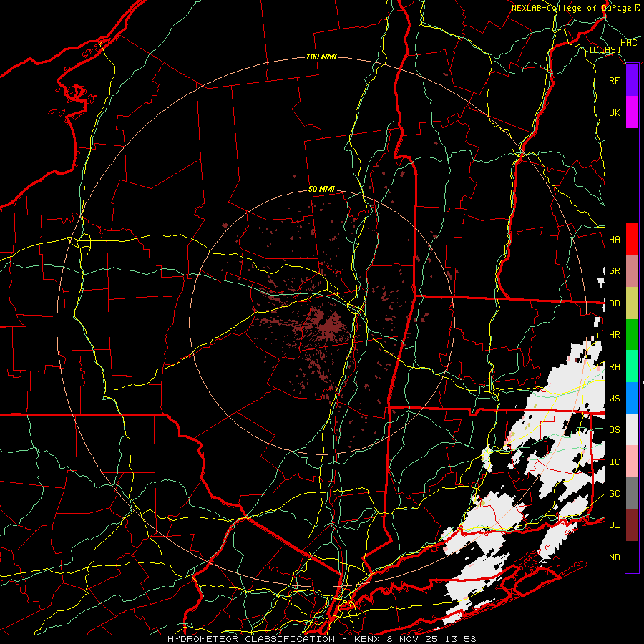Click the KENX station identifier
This screenshot has height=644, width=644.
(368, 639)
